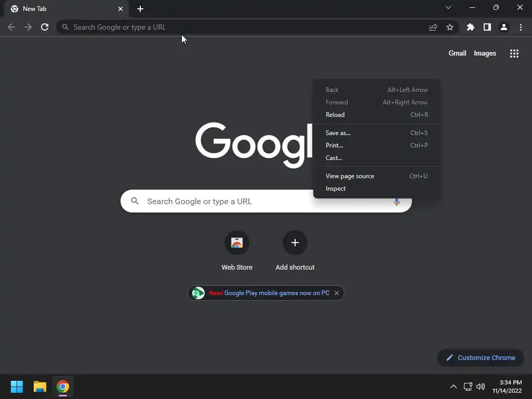Open Chrome's three-dot menu
The image size is (532, 399).
[x=521, y=27]
